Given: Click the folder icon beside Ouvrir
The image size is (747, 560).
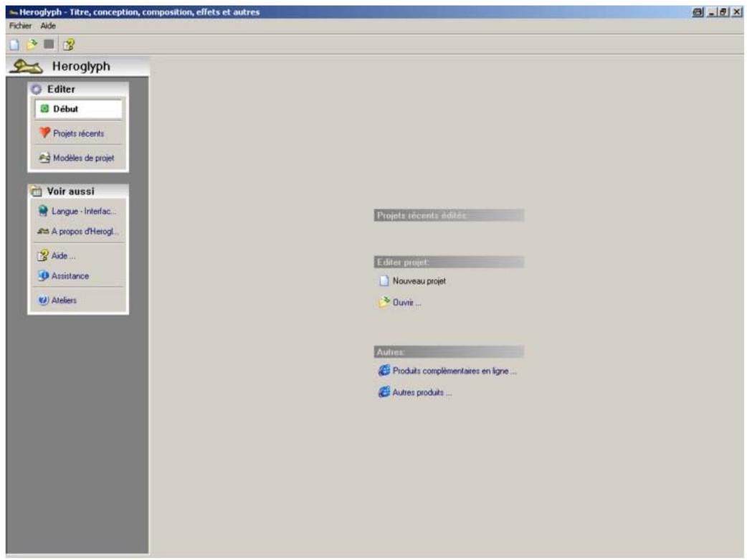Looking at the screenshot, I should tap(384, 302).
